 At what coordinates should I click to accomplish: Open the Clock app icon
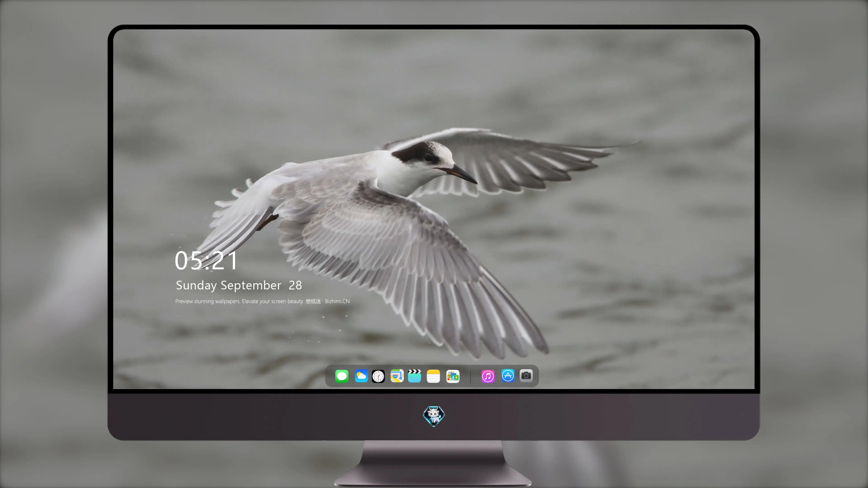[378, 376]
